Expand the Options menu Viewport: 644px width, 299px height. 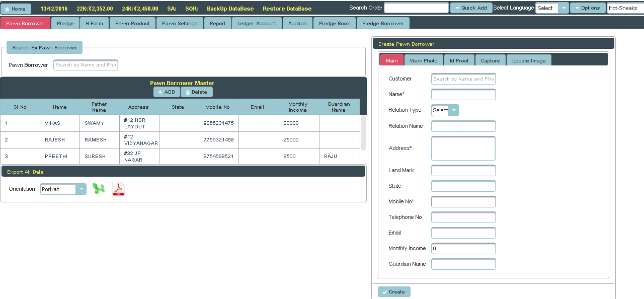point(587,8)
